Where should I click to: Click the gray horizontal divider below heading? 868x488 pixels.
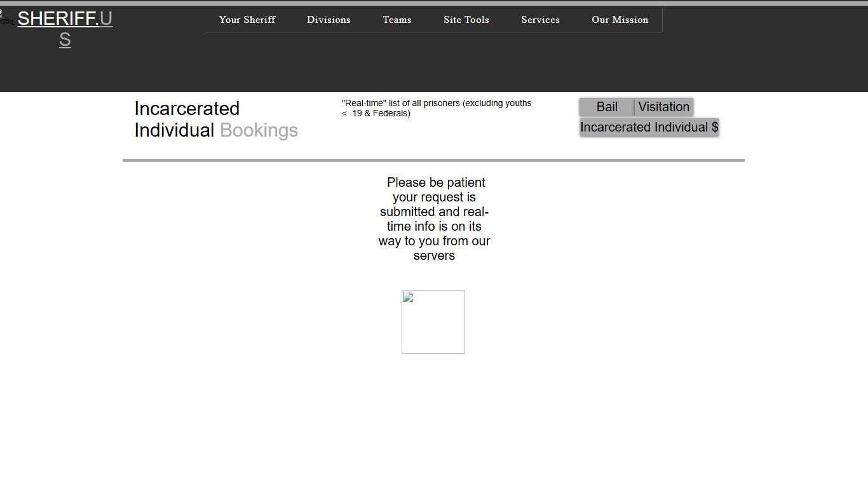coord(433,161)
